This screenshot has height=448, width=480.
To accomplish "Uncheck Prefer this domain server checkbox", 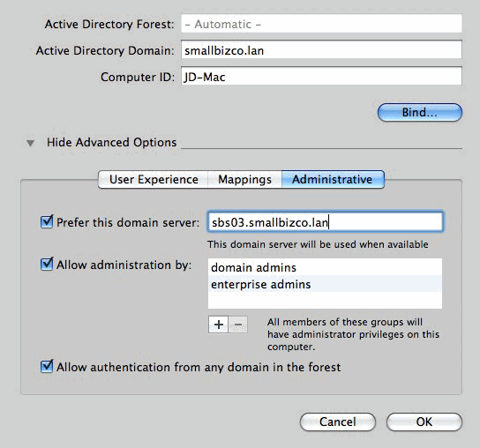I will point(47,221).
